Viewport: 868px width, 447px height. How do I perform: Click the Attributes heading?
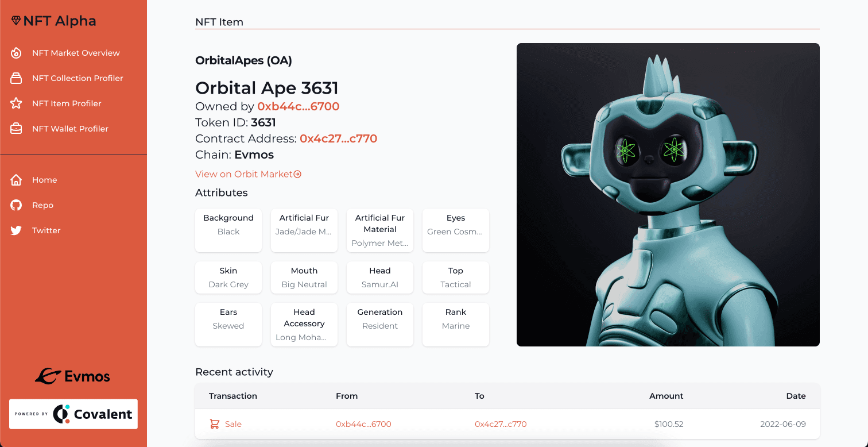[x=222, y=192]
